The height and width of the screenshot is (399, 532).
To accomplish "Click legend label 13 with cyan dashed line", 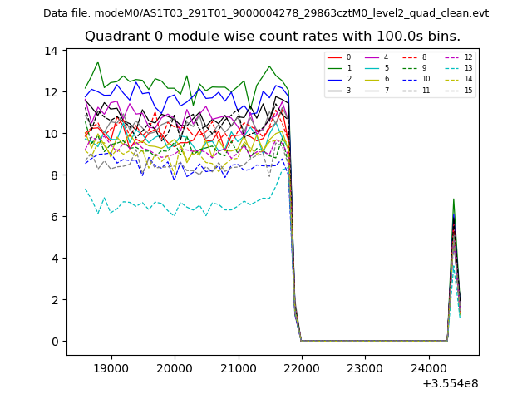I will [468, 68].
